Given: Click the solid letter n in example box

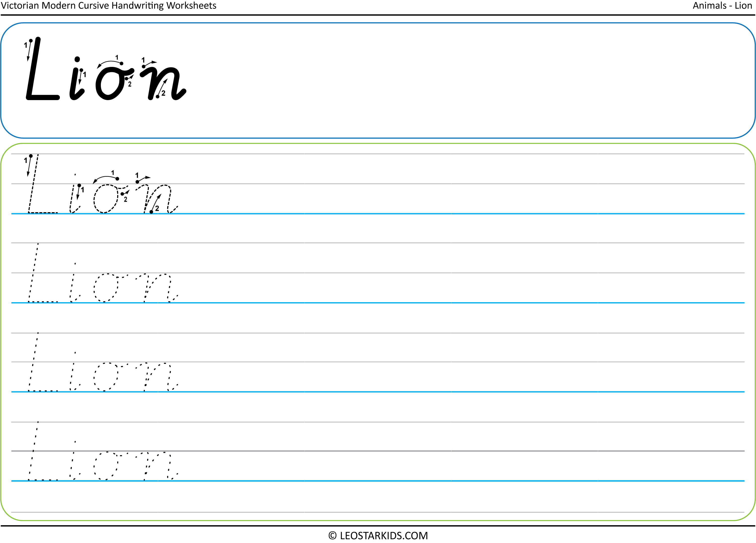Looking at the screenshot, I should 163,83.
